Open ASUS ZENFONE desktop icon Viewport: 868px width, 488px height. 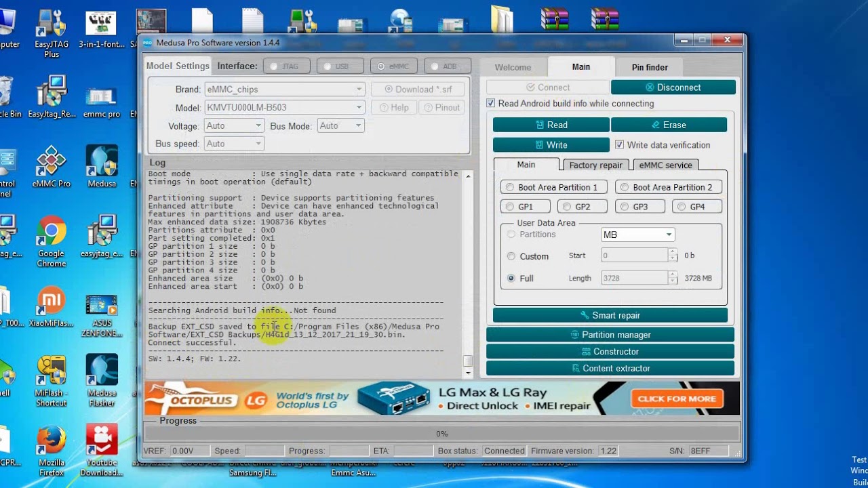[102, 314]
